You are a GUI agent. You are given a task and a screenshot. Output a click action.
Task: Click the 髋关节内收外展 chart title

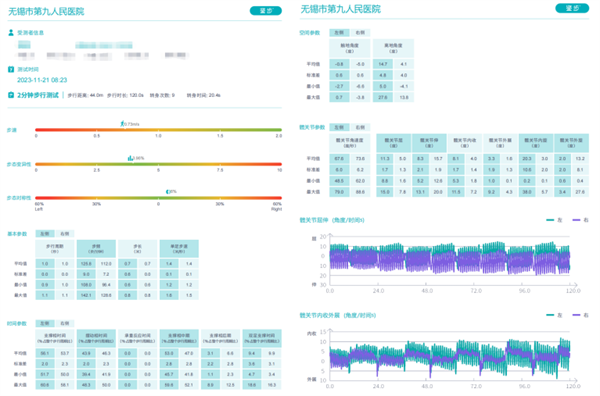tap(338, 315)
